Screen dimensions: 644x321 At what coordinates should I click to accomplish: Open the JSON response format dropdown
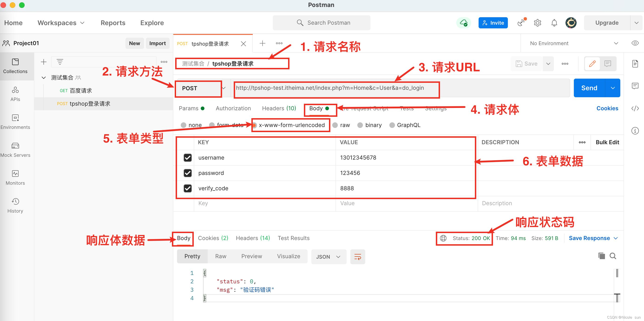point(328,257)
